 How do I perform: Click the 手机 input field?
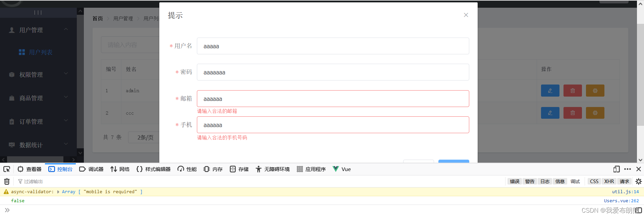click(333, 125)
